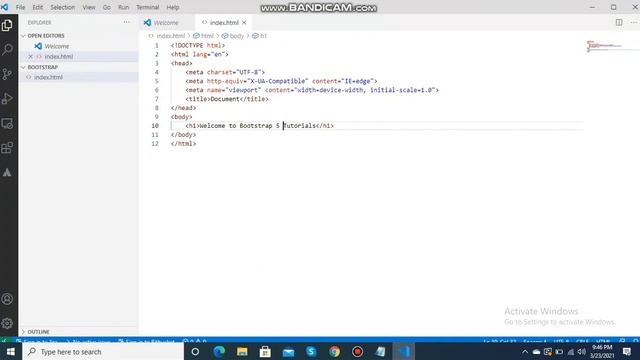Open the Search view in activity bar

pyautogui.click(x=7, y=50)
